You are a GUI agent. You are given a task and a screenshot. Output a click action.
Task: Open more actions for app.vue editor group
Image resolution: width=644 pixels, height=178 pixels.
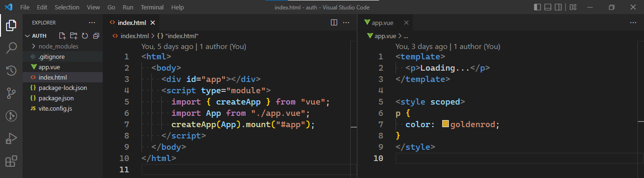click(633, 23)
